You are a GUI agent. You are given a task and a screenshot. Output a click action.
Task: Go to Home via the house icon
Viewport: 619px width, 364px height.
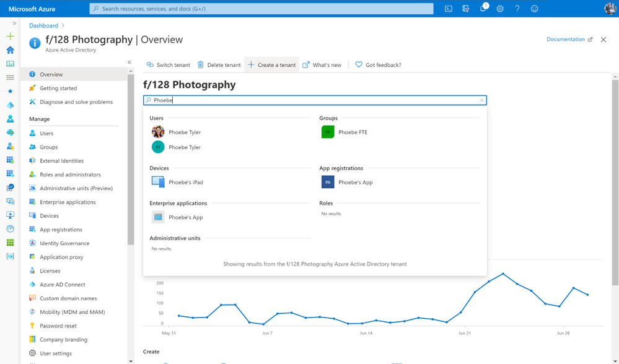(11, 50)
